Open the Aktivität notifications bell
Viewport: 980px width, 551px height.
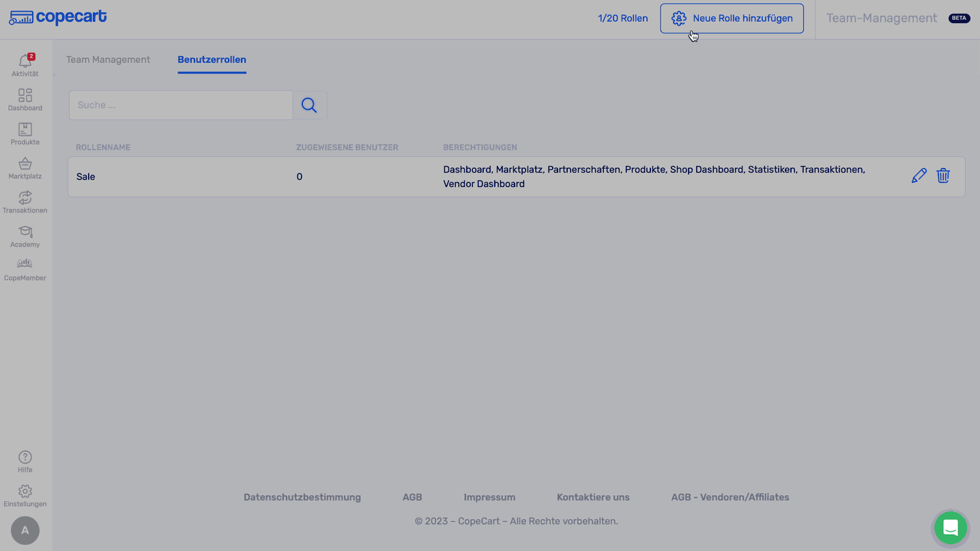pyautogui.click(x=25, y=62)
